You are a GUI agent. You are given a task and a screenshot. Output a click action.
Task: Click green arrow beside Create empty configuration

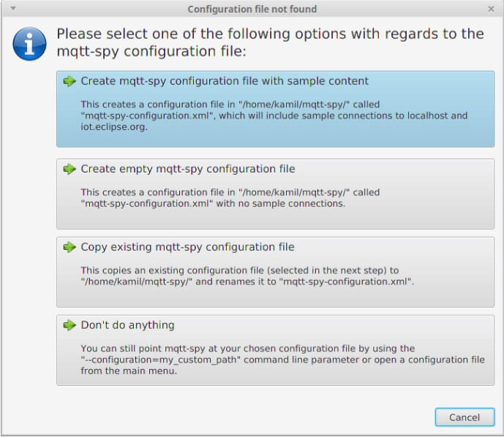pyautogui.click(x=69, y=169)
